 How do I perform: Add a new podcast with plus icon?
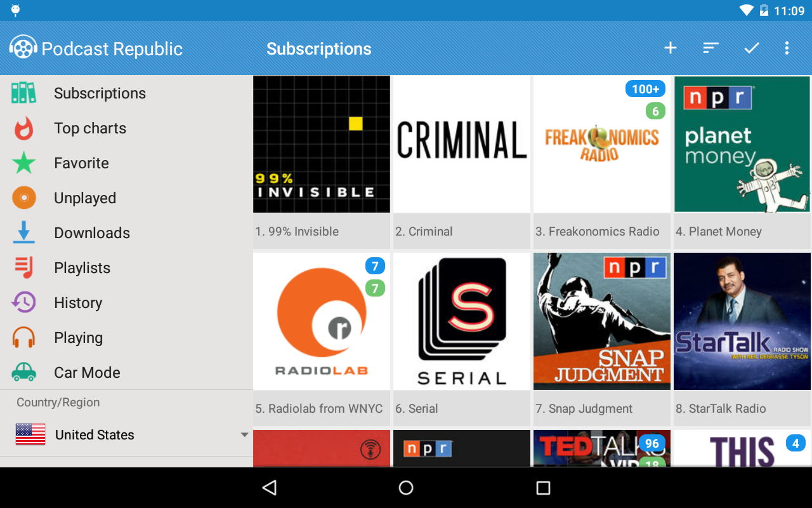pos(671,48)
